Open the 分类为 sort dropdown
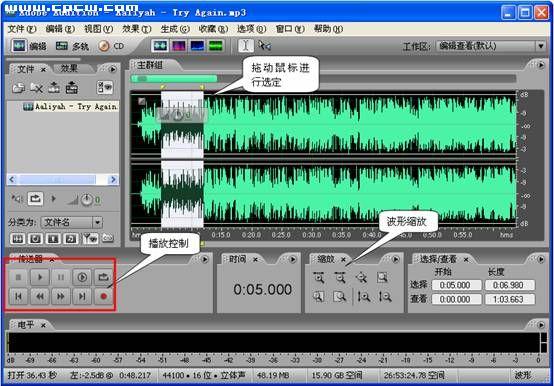This screenshot has height=386, width=554. pyautogui.click(x=71, y=222)
